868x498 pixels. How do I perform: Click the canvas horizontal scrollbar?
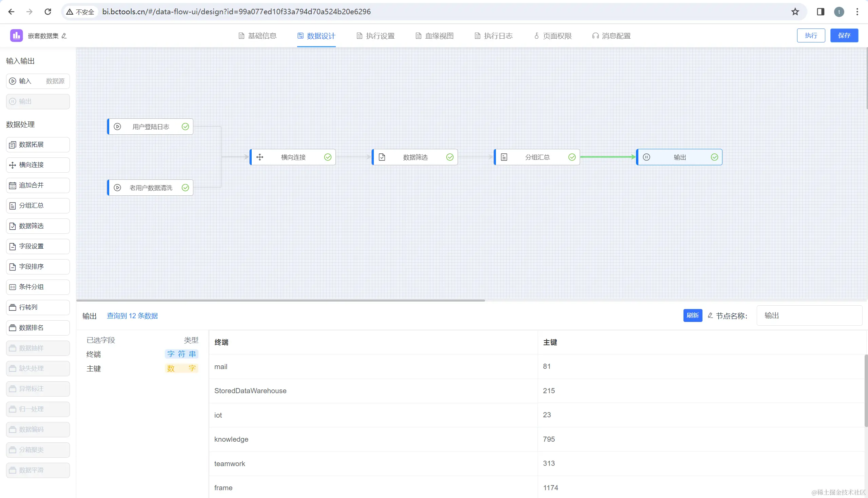pos(281,300)
